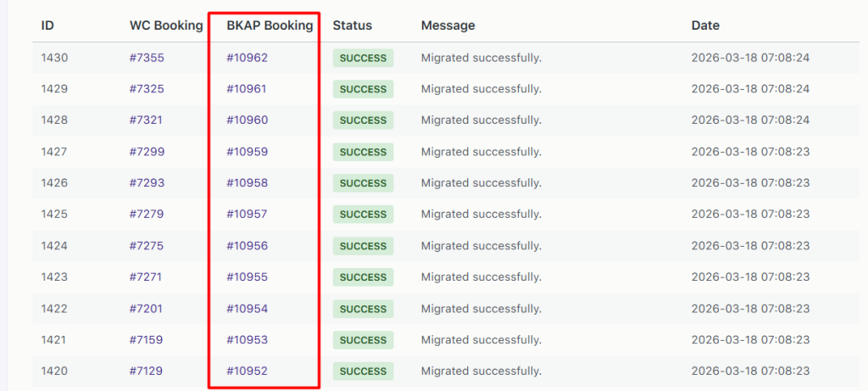The width and height of the screenshot is (868, 391).
Task: Click the Date column header
Action: tap(705, 25)
